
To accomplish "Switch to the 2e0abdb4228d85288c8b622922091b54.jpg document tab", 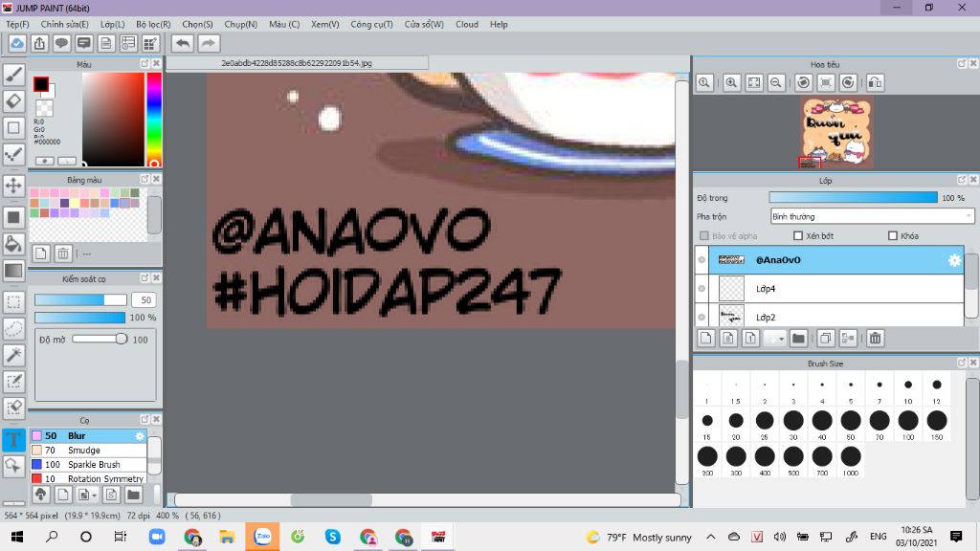I will pos(297,63).
